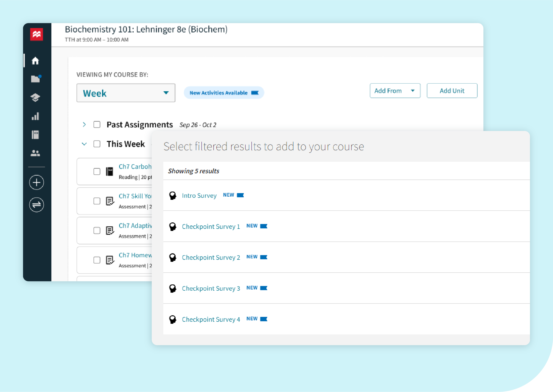Check the Past Assignments checkbox

[x=97, y=124]
